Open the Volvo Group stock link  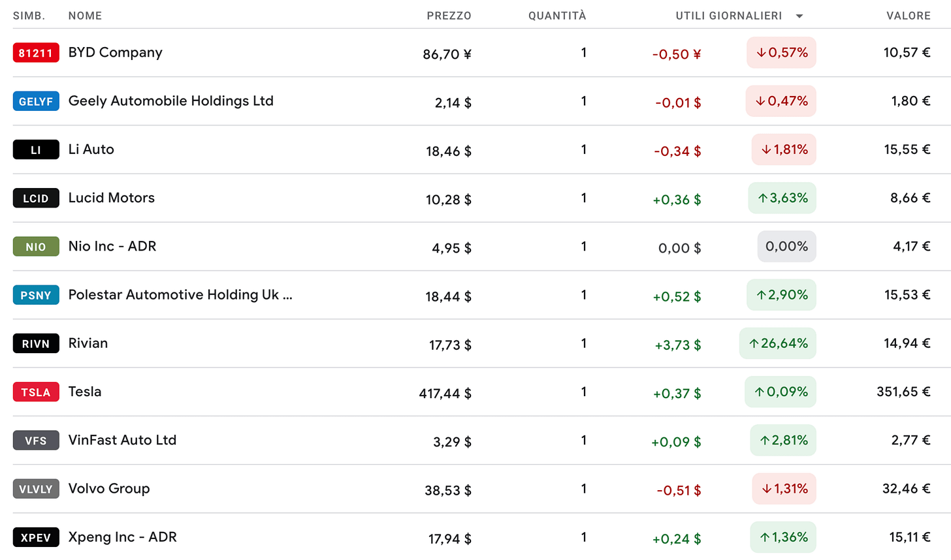[x=109, y=488]
